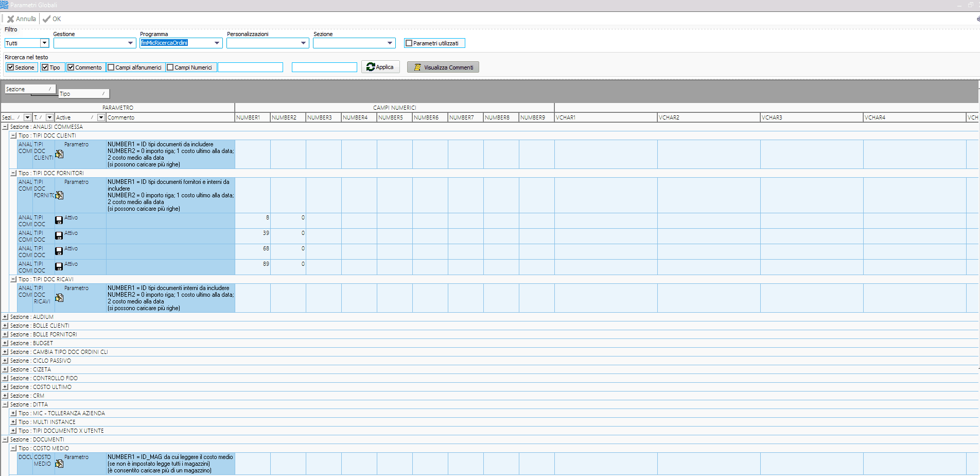The width and height of the screenshot is (980, 476).
Task: Open the T. column filter arrow
Action: point(49,117)
